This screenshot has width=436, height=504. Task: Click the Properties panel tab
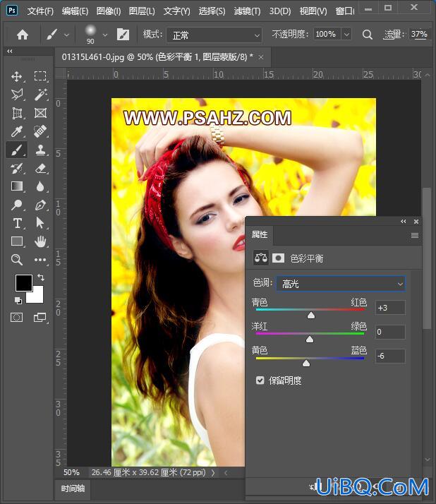pyautogui.click(x=260, y=234)
